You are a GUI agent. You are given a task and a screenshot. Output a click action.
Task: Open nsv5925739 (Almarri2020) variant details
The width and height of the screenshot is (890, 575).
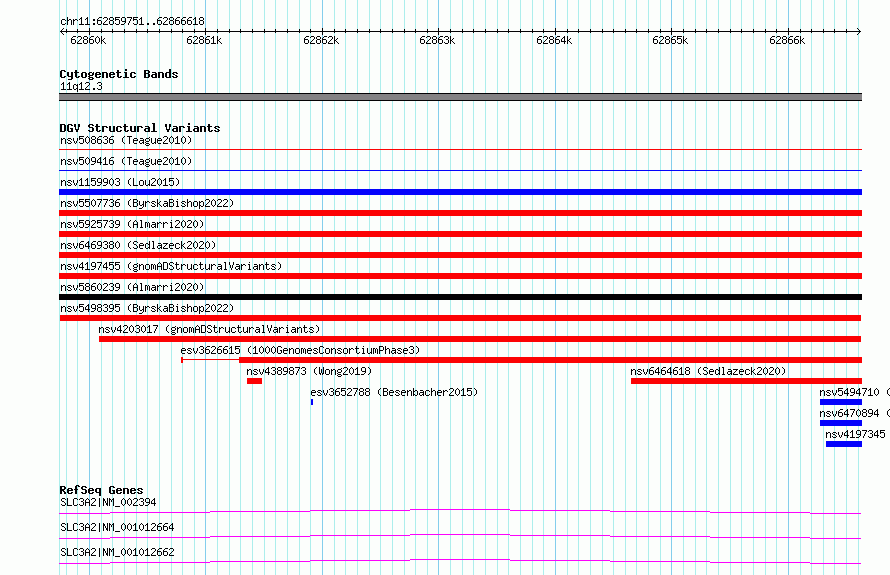coord(132,224)
